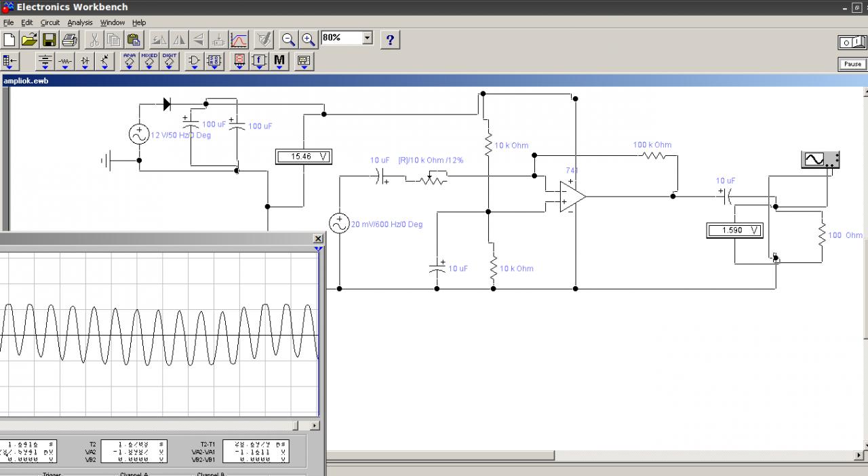Image resolution: width=868 pixels, height=476 pixels.
Task: Expand the Diodes parts bin
Action: click(x=85, y=62)
